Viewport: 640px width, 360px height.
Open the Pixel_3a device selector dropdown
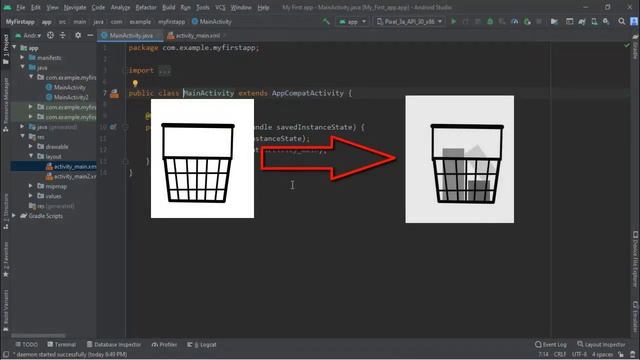(409, 22)
